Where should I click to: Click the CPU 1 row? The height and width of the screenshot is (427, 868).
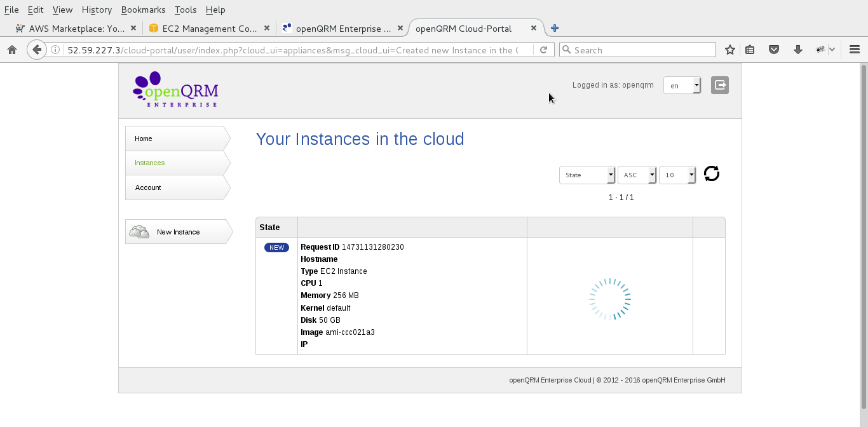[311, 283]
